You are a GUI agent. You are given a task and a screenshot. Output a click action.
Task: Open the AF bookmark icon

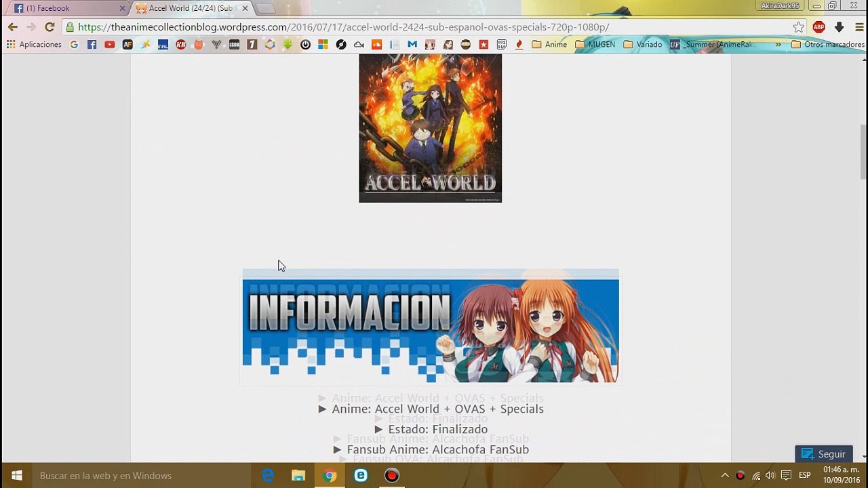coord(127,45)
